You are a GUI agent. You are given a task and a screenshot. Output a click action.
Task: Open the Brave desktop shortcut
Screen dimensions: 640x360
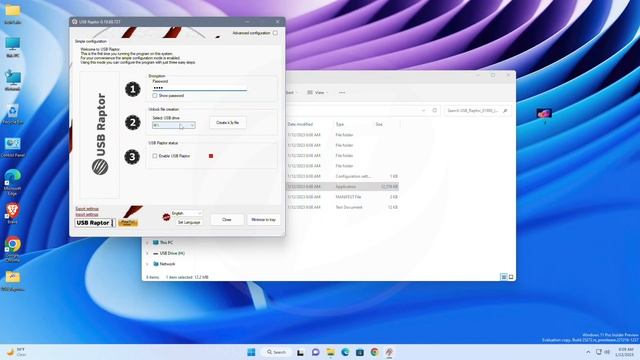tap(13, 213)
